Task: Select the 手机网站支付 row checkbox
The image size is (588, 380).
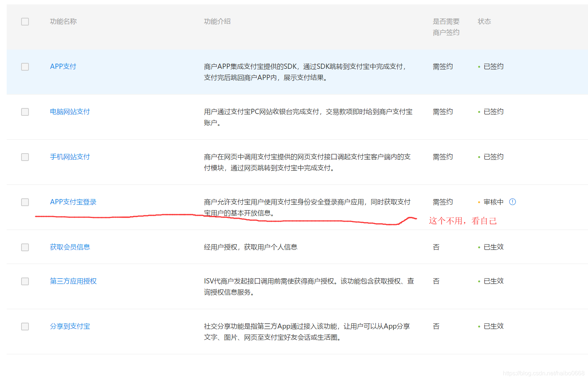Action: point(25,157)
